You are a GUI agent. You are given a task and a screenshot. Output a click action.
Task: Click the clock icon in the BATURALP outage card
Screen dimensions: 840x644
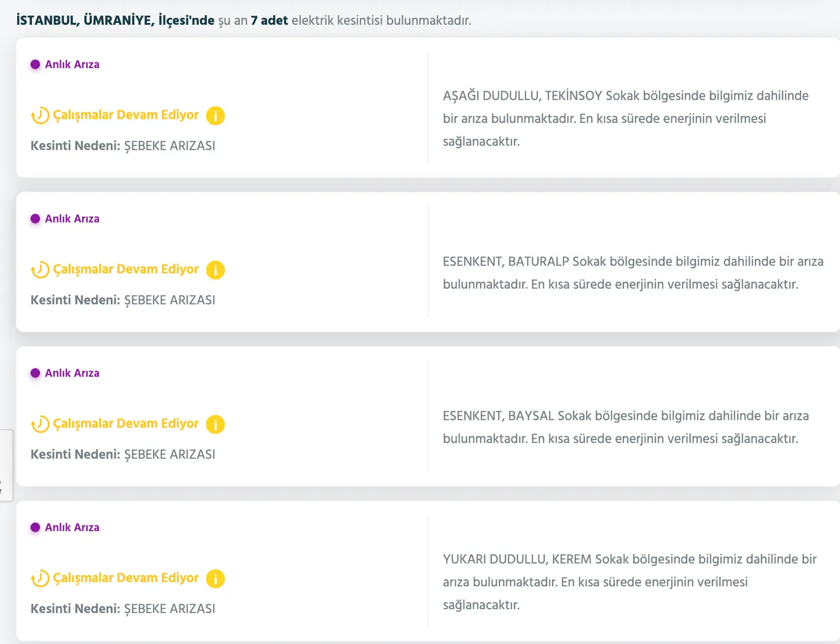pyautogui.click(x=40, y=270)
